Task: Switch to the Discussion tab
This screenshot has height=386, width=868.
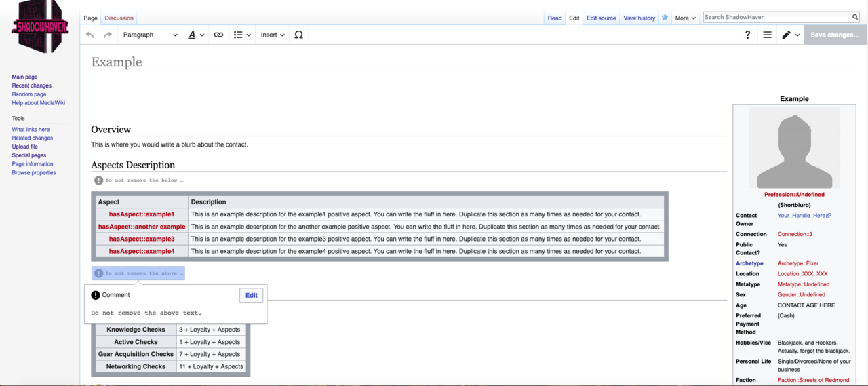Action: 119,18
